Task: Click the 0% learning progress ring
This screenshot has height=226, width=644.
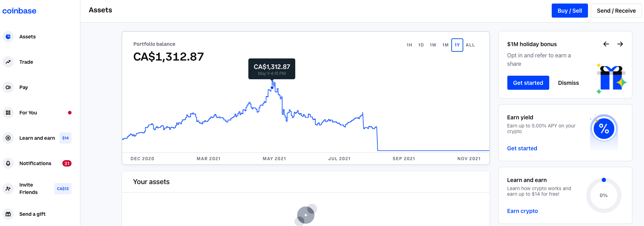Action: tap(604, 195)
